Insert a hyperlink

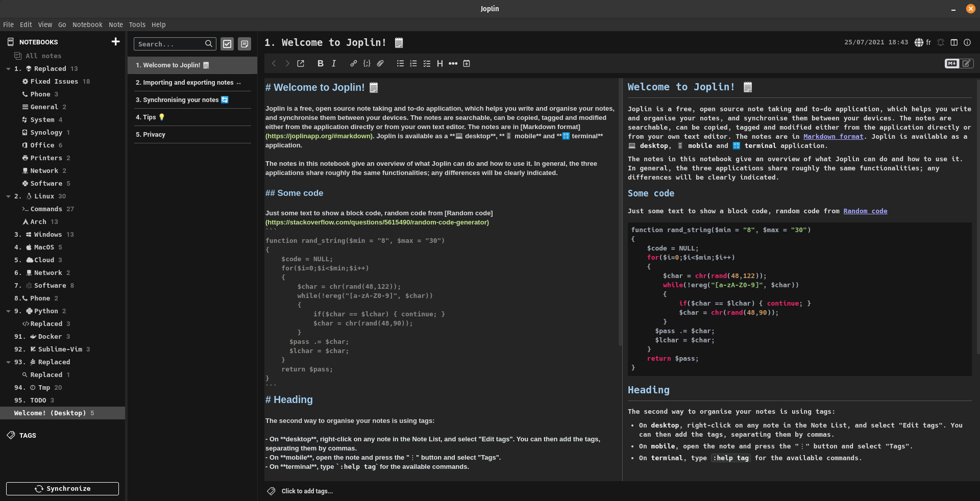(x=353, y=63)
